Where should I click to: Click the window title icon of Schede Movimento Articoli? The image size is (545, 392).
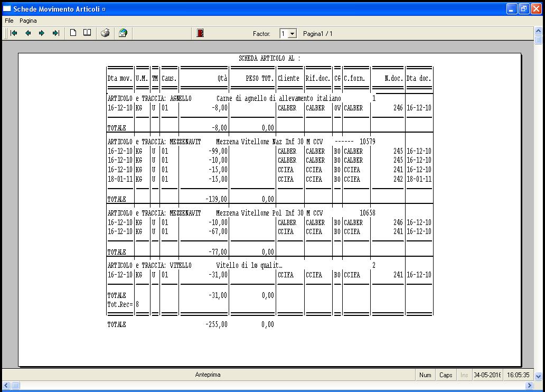7,8
